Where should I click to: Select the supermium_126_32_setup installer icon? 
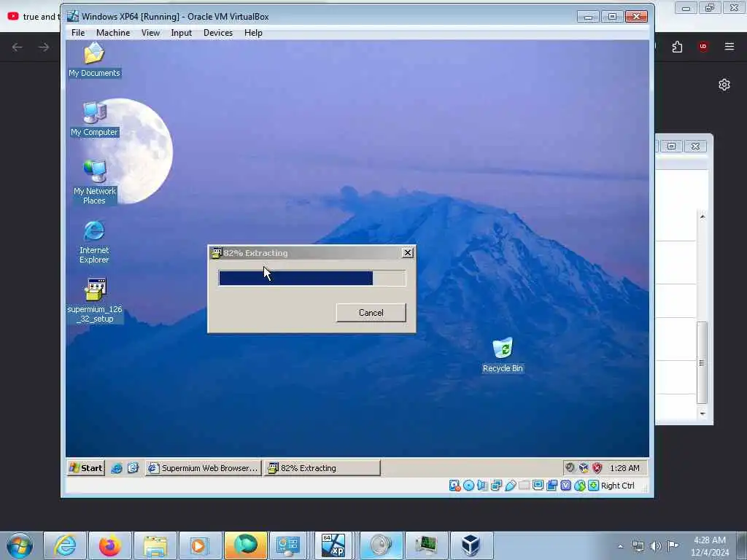click(95, 301)
